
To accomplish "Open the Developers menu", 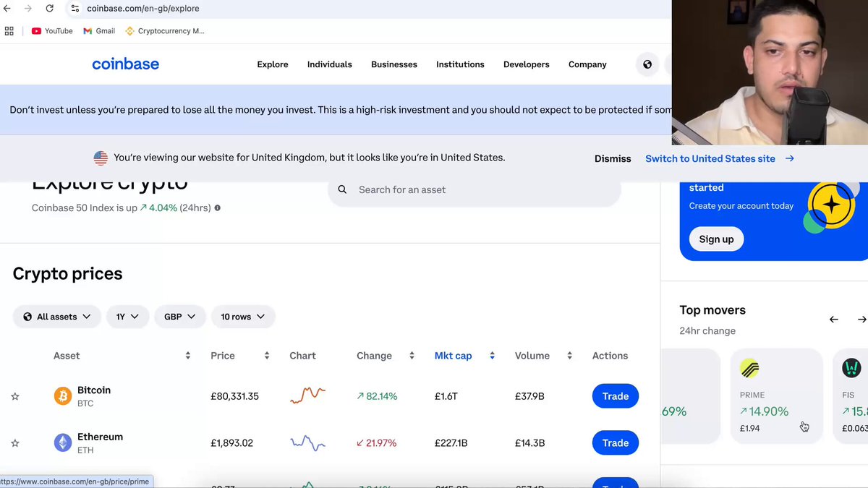I will 527,64.
